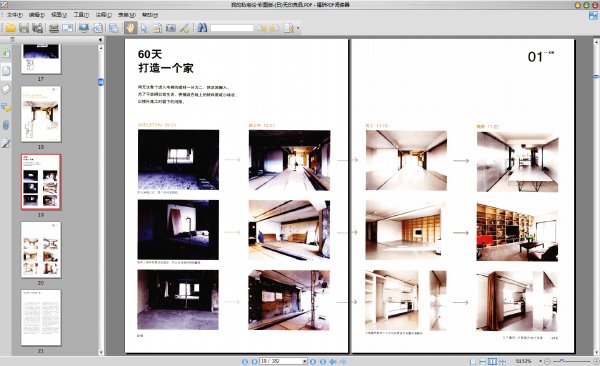Viewport: 600px width, 366px height.
Task: Select the Hand tool
Action: [x=130, y=28]
